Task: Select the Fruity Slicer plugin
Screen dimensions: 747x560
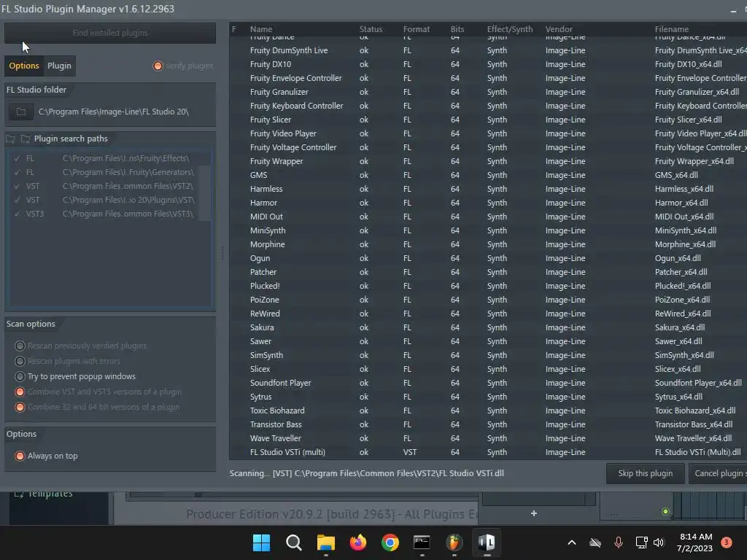Action: coord(488,120)
